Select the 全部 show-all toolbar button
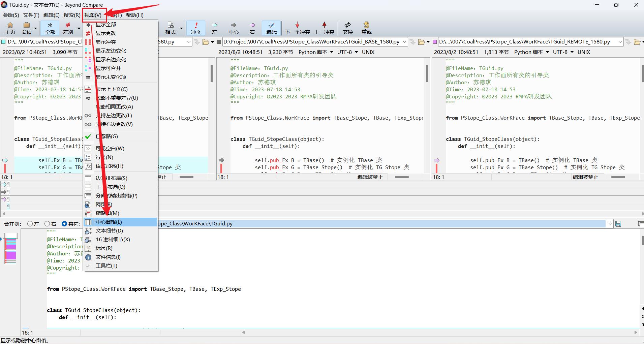 point(50,28)
